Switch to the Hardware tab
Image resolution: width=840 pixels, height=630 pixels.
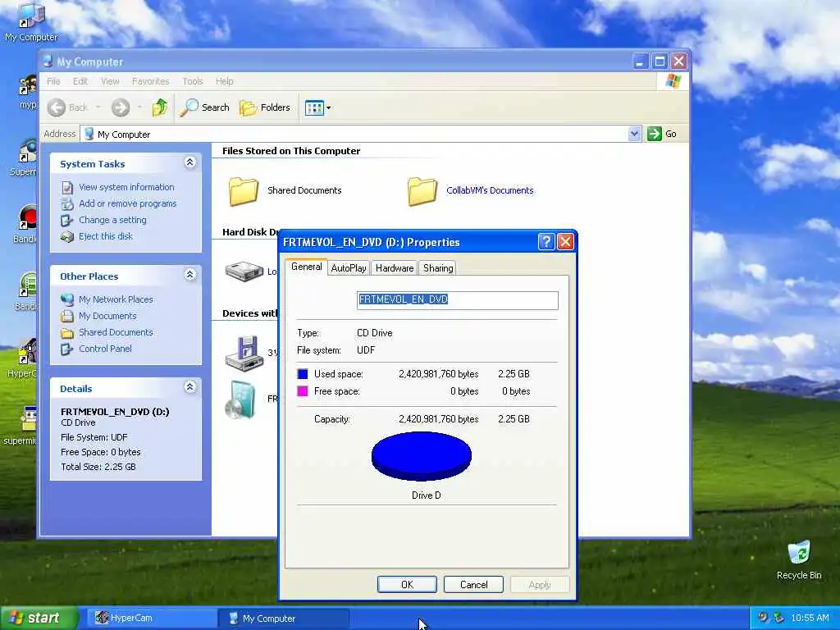[x=395, y=268]
